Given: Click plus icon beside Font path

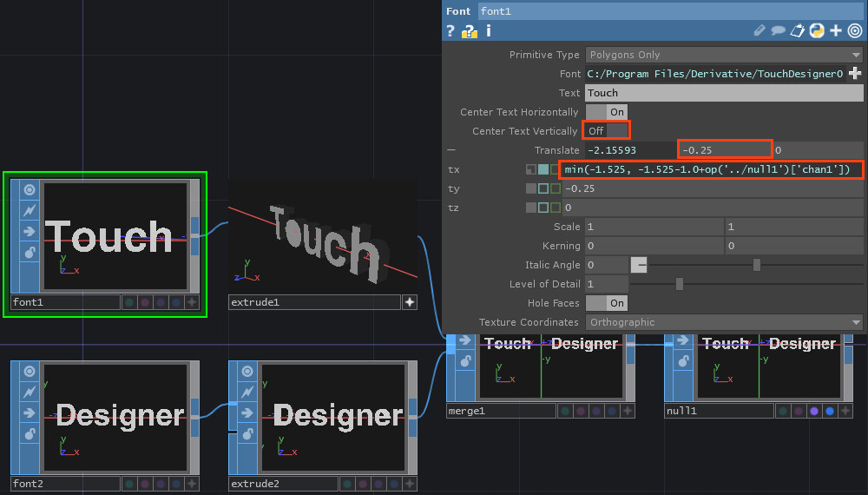Looking at the screenshot, I should tap(855, 73).
